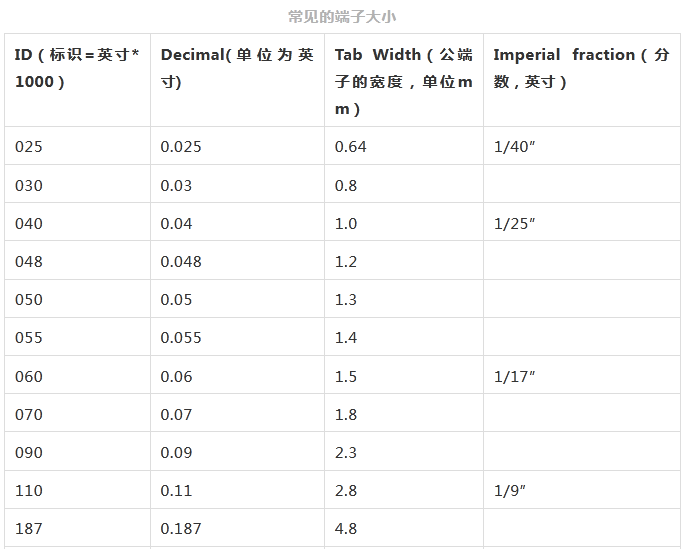Select the 1/17″ fraction cell
The width and height of the screenshot is (686, 549).
coord(514,376)
